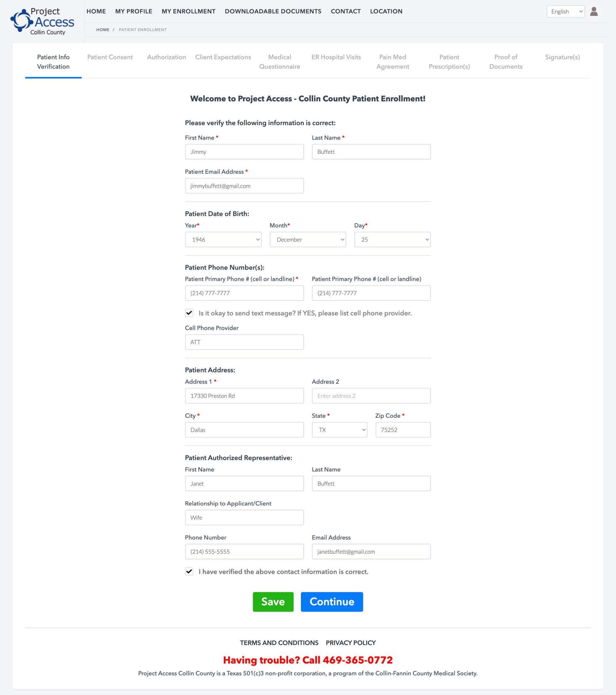Click the HOME breadcrumb link
This screenshot has height=695, width=616.
(x=103, y=30)
